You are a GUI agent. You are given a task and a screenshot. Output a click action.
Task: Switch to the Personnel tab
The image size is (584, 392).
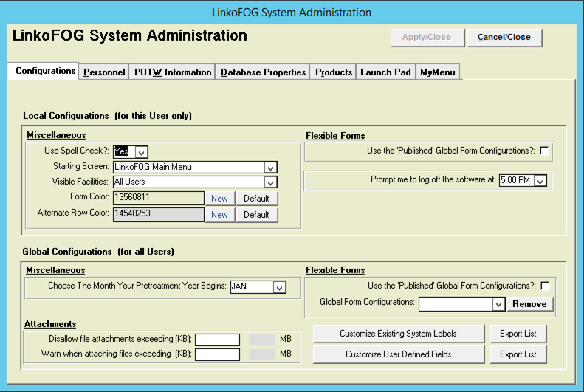click(x=104, y=72)
